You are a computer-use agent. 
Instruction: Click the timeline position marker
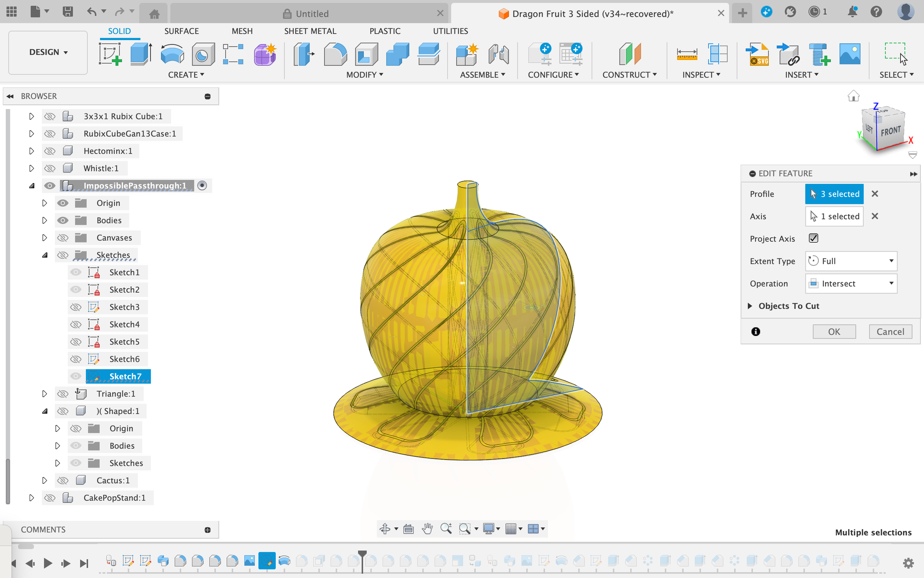pyautogui.click(x=362, y=554)
